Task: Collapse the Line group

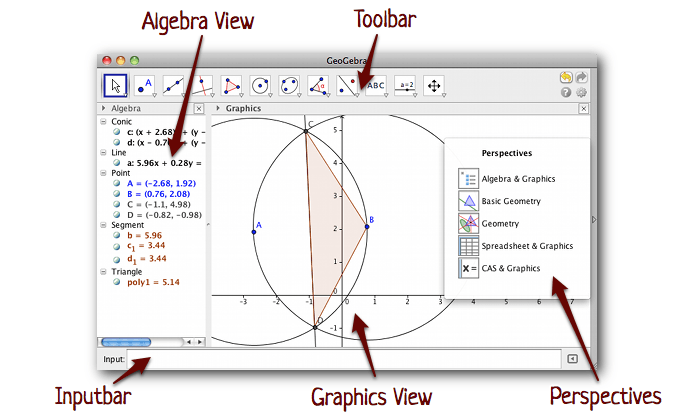Action: tap(103, 153)
